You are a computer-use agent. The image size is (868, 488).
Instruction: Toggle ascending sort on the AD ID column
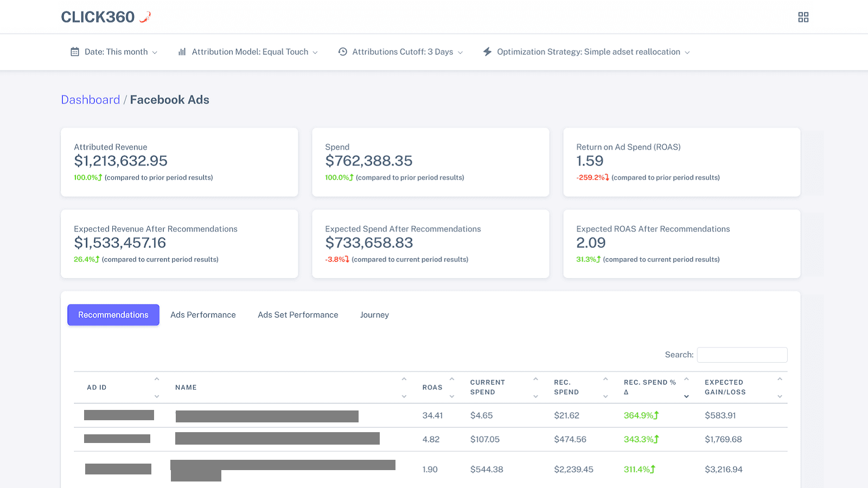click(x=157, y=379)
